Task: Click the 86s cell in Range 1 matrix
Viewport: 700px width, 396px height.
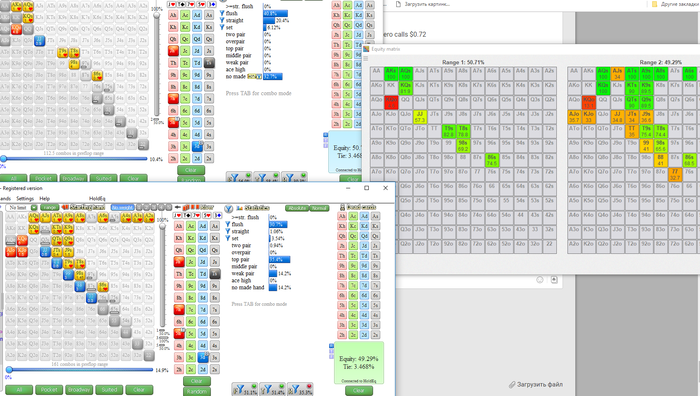Action: coord(492,160)
